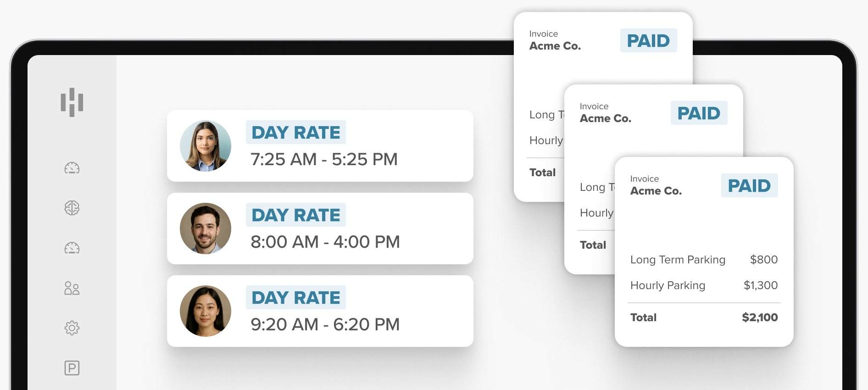Select the parking P icon in the sidebar

[72, 368]
